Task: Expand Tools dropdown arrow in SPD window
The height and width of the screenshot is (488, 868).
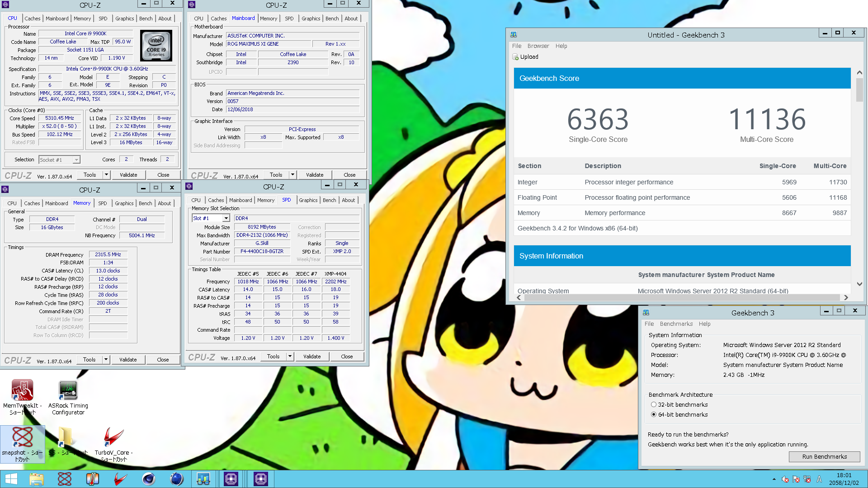Action: tap(290, 357)
